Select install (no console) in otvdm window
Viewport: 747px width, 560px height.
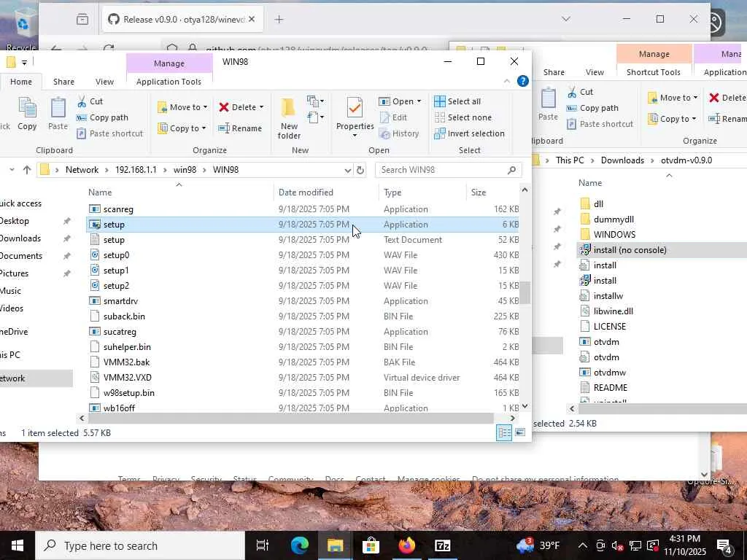click(662, 250)
